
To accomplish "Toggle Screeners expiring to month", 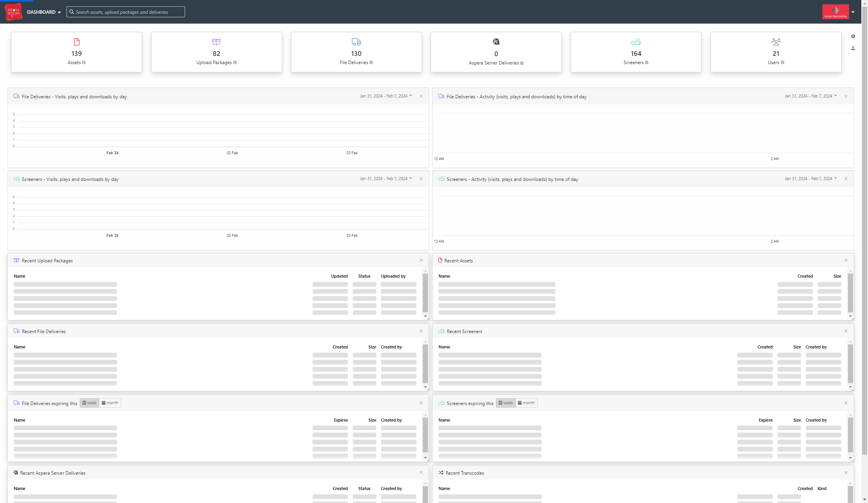I will click(x=526, y=403).
